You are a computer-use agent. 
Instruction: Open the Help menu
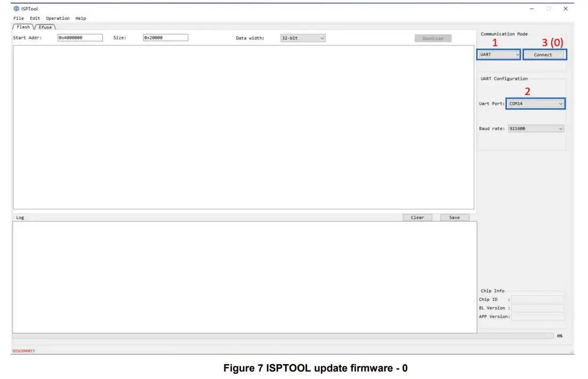(x=80, y=18)
